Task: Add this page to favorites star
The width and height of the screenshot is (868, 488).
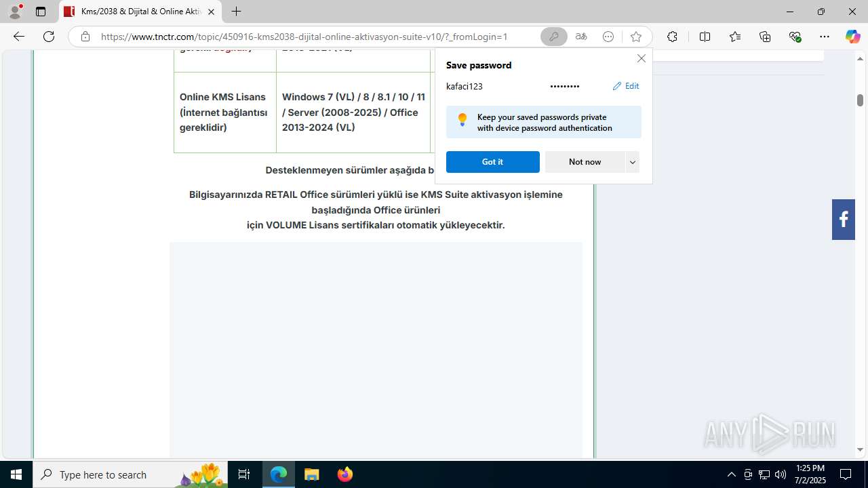Action: point(635,37)
